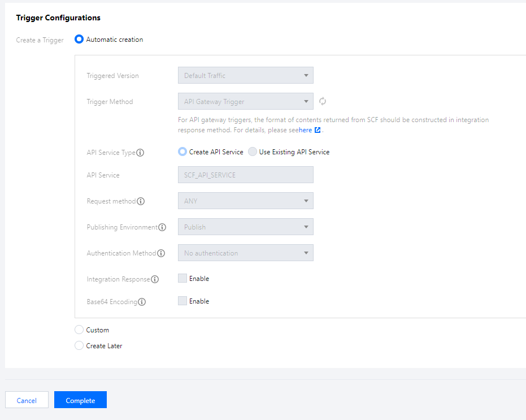Enable the Integration Response checkbox
This screenshot has width=526, height=420.
pos(182,278)
